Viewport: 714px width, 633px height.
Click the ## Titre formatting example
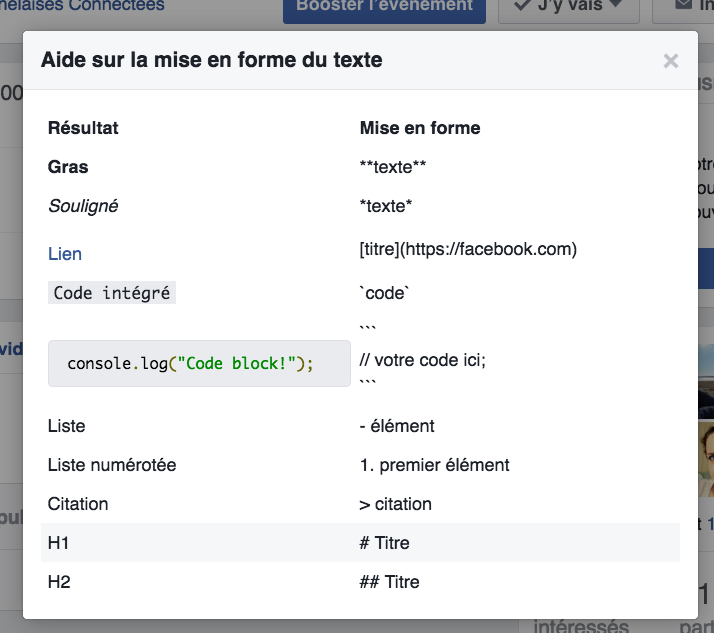click(389, 582)
